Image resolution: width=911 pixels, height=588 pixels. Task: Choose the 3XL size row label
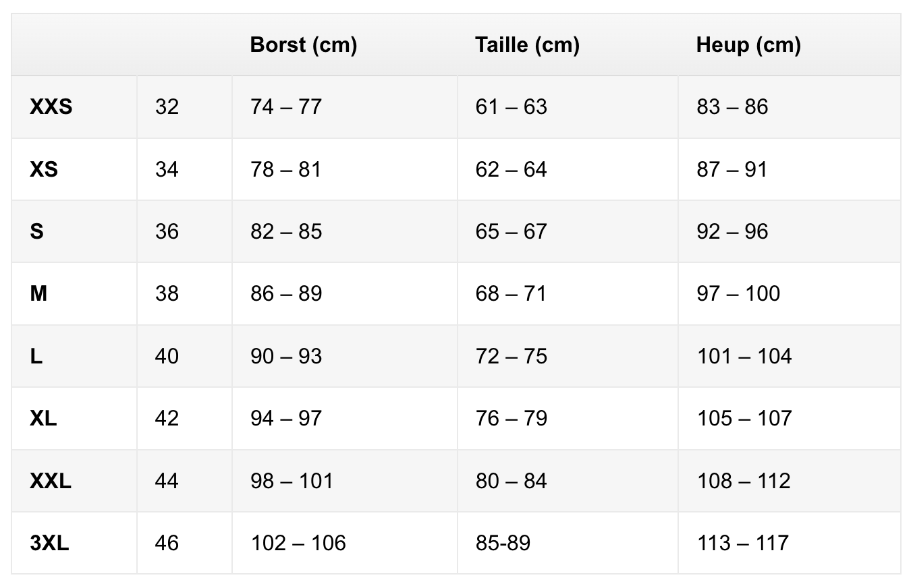click(49, 543)
